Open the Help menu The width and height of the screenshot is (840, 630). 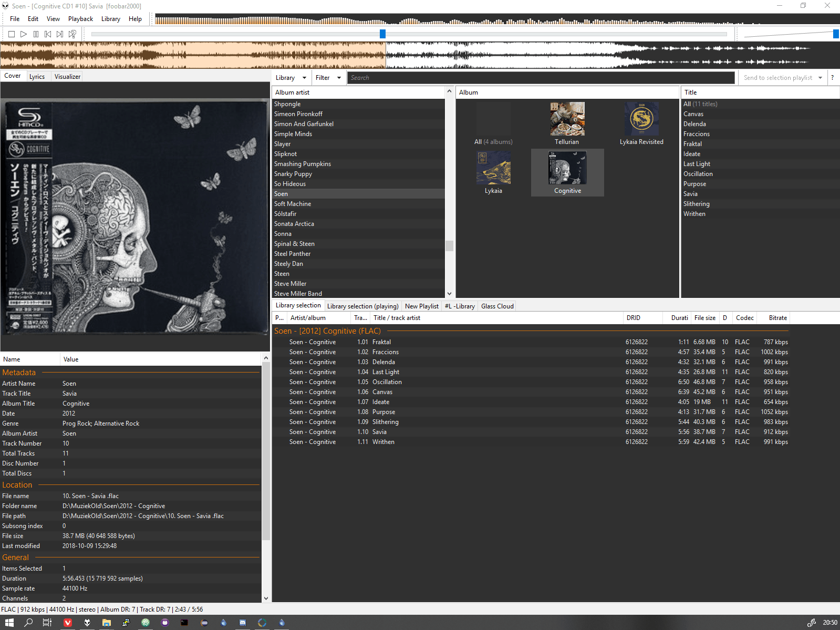(135, 19)
